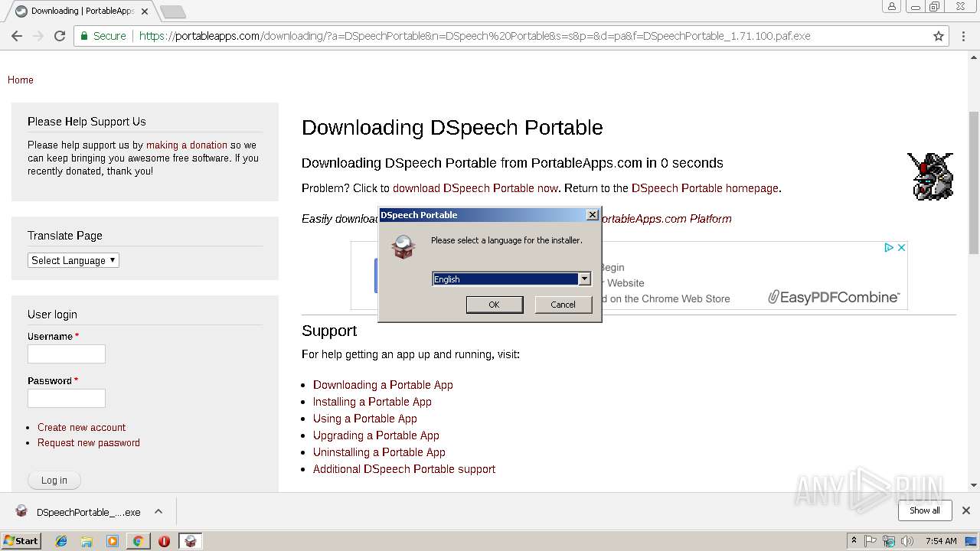Image resolution: width=980 pixels, height=551 pixels.
Task: Click the Action Center flag icon
Action: (x=871, y=541)
